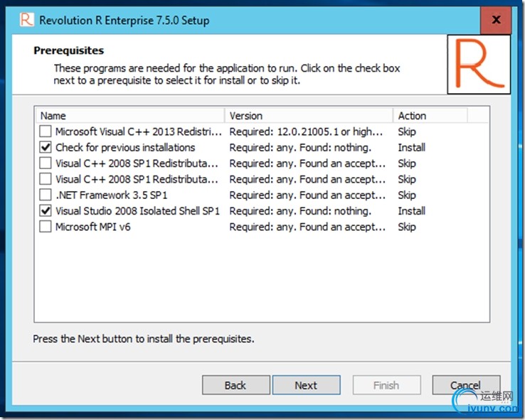Click Install action for Visual Studio 2008 Shell

tap(412, 211)
